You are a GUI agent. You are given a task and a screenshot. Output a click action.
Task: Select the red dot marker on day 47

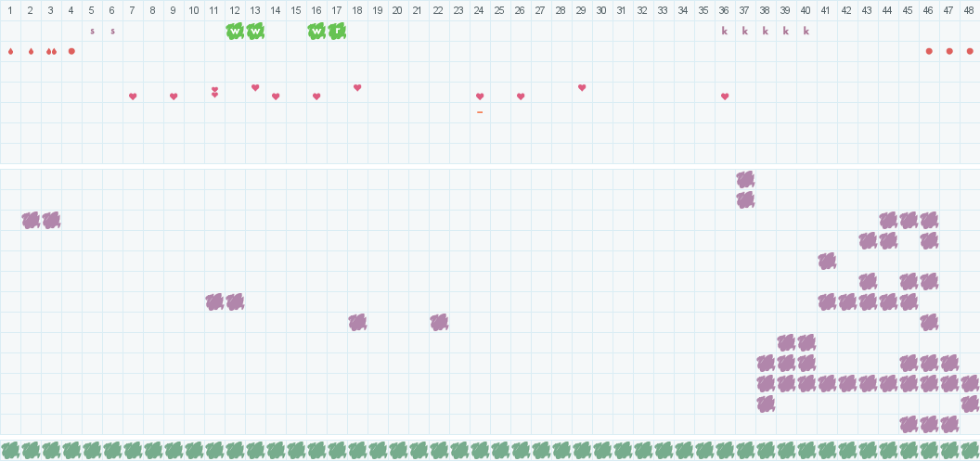click(x=949, y=51)
